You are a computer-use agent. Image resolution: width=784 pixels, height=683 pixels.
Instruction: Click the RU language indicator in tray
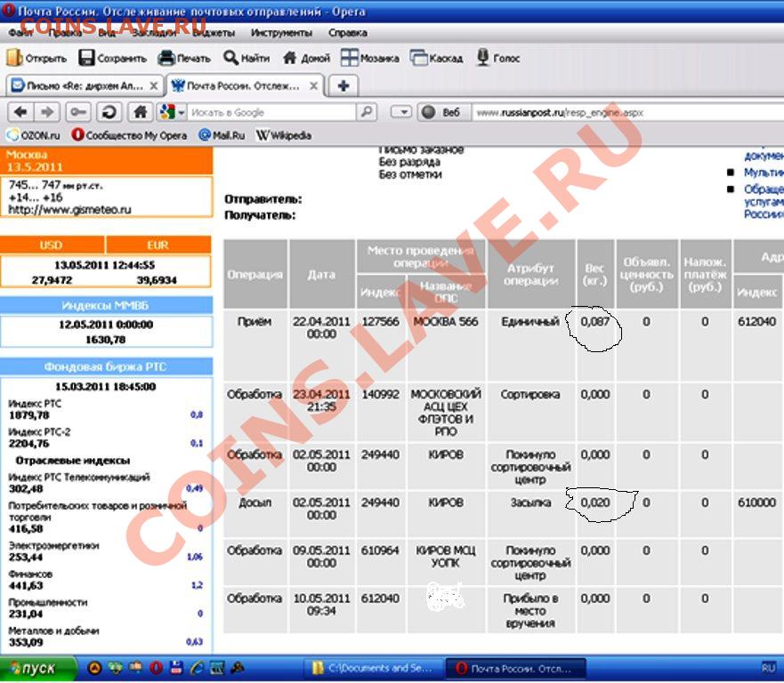tap(768, 668)
